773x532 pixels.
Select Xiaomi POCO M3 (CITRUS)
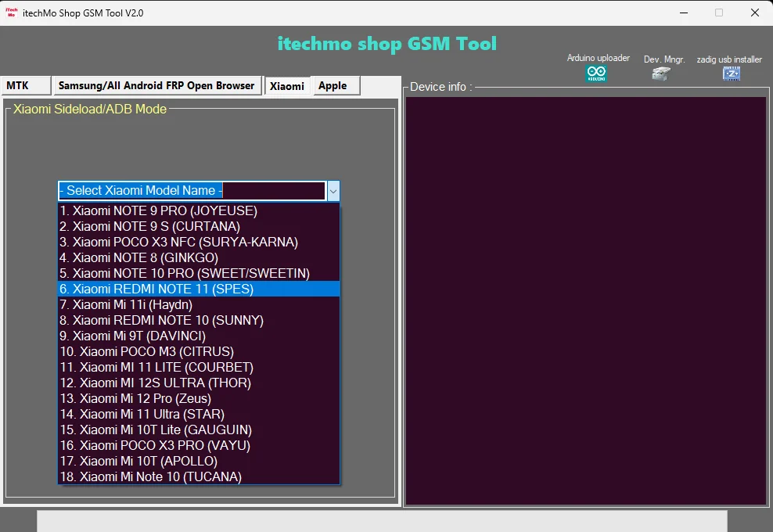click(x=199, y=351)
